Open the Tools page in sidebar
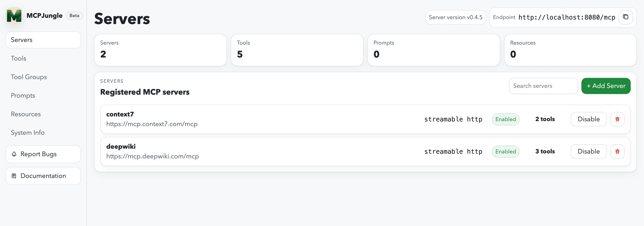This screenshot has width=644, height=226. [19, 58]
